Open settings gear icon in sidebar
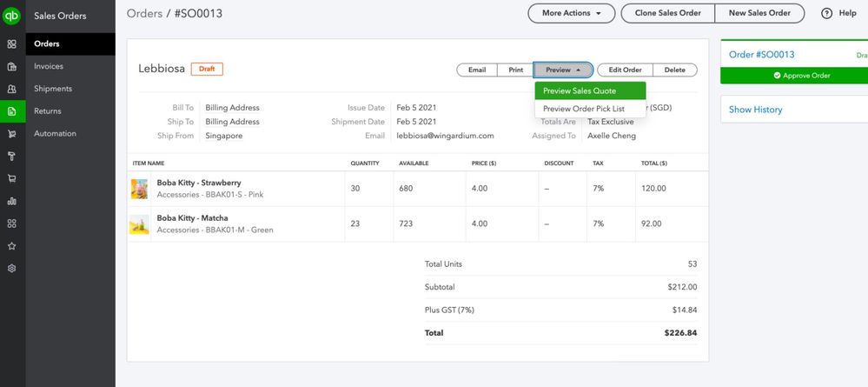Screen dimensions: 868x387 [x=12, y=268]
